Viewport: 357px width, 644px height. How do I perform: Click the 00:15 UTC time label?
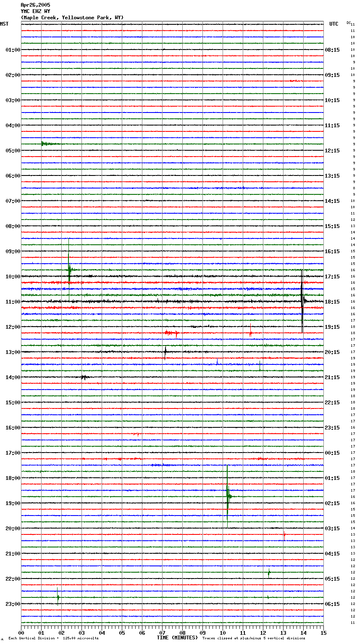click(x=332, y=453)
